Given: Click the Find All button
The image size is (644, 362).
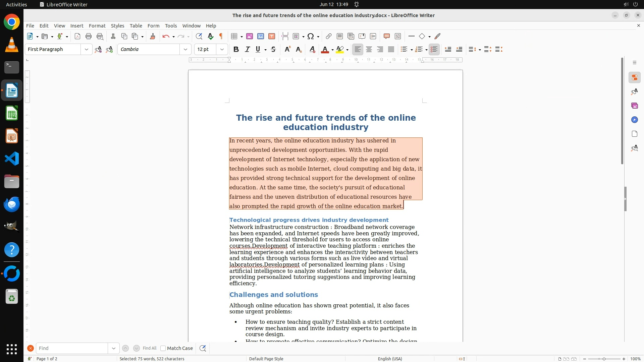Looking at the screenshot, I should (150, 348).
